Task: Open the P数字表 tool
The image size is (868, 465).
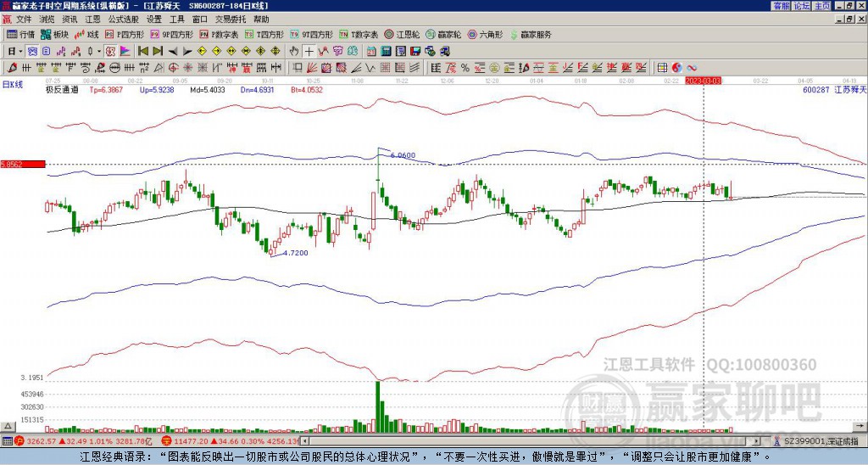Action: point(220,34)
